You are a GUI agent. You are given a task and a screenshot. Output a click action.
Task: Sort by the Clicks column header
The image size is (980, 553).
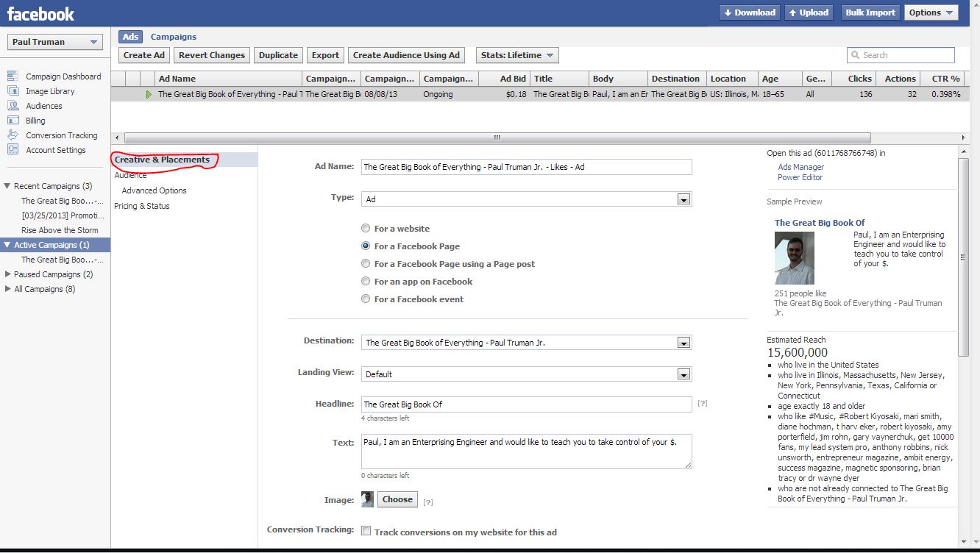click(x=853, y=79)
